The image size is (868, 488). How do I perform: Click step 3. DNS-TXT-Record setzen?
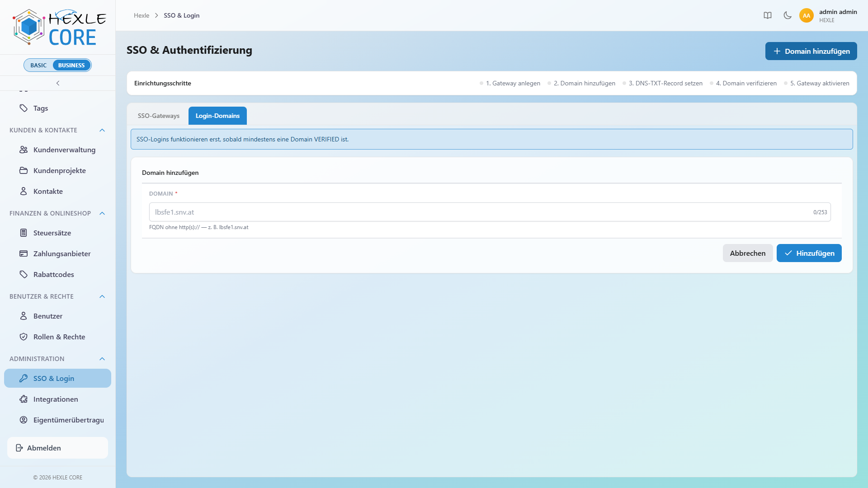click(x=662, y=83)
